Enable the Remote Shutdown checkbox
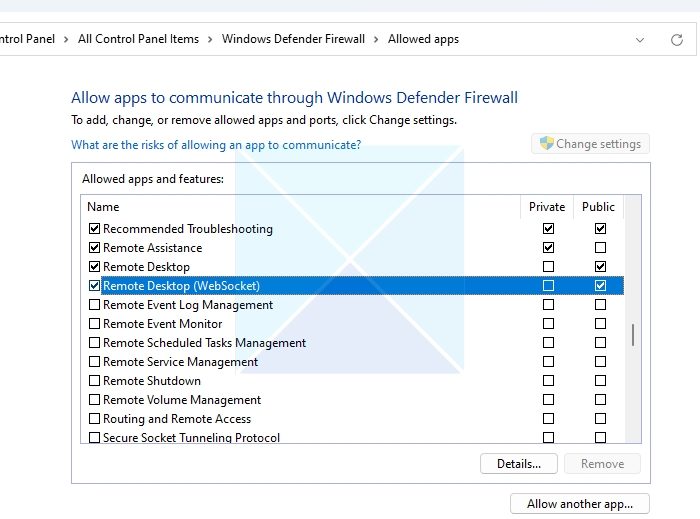 (95, 381)
